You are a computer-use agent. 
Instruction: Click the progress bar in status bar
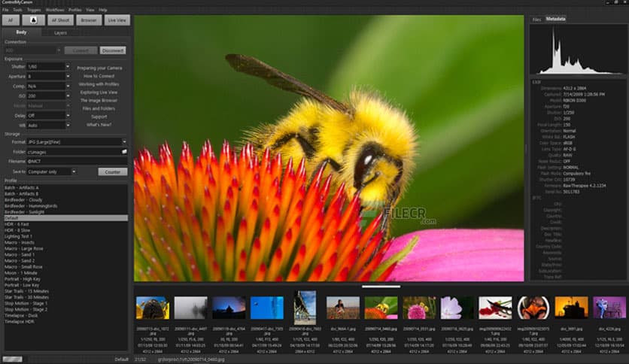pos(13,359)
